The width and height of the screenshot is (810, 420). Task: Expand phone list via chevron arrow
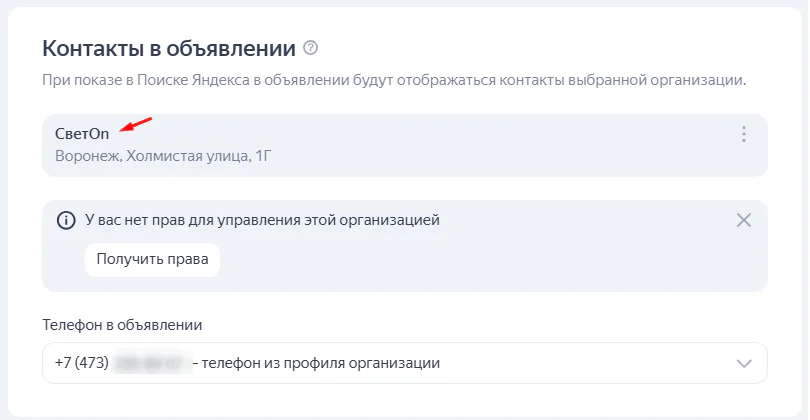pyautogui.click(x=743, y=364)
